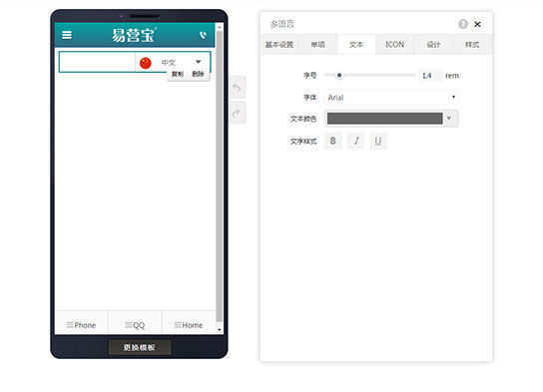Click the font size value field 1.4

[430, 76]
